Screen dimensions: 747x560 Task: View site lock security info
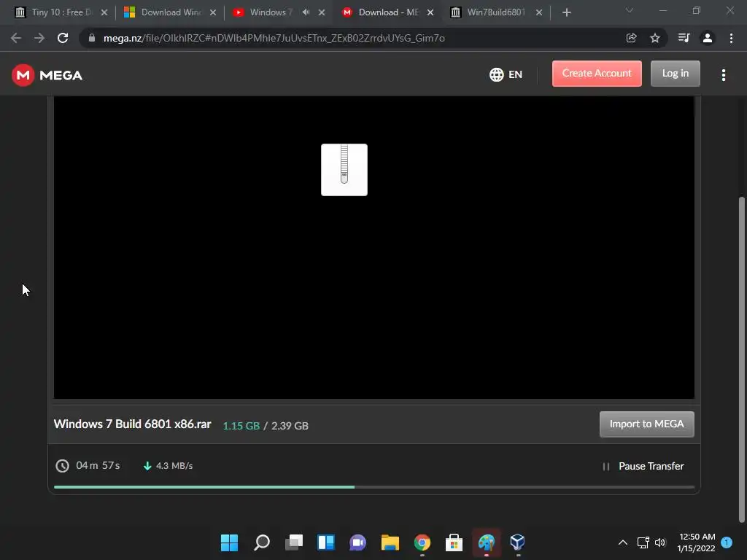(92, 38)
